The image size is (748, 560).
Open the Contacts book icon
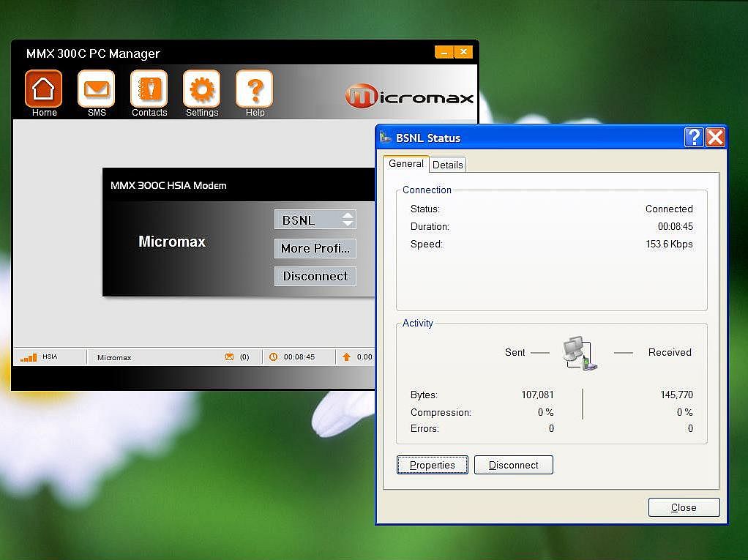(x=149, y=90)
